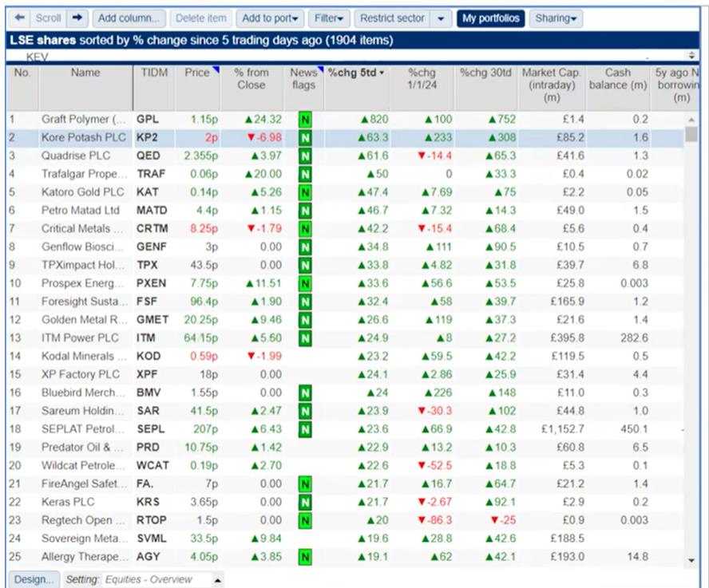Open news flag for ITM Power PLC
Image resolution: width=709 pixels, height=588 pixels.
[x=305, y=338]
